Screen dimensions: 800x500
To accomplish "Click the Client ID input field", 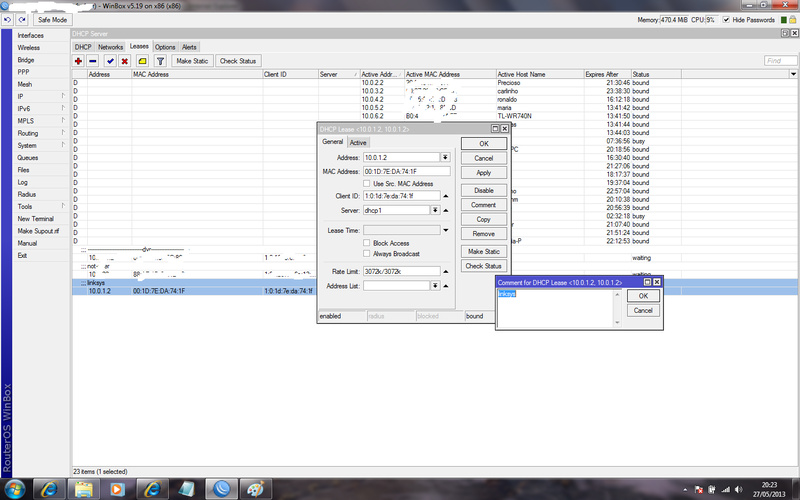I will click(402, 196).
